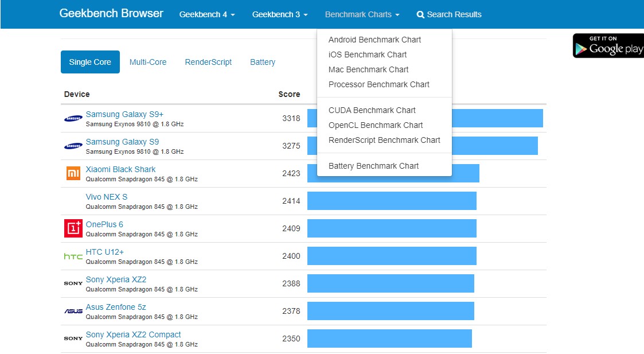The height and width of the screenshot is (354, 644).
Task: Click the score bar for OnePlus 6
Action: pyautogui.click(x=392, y=228)
